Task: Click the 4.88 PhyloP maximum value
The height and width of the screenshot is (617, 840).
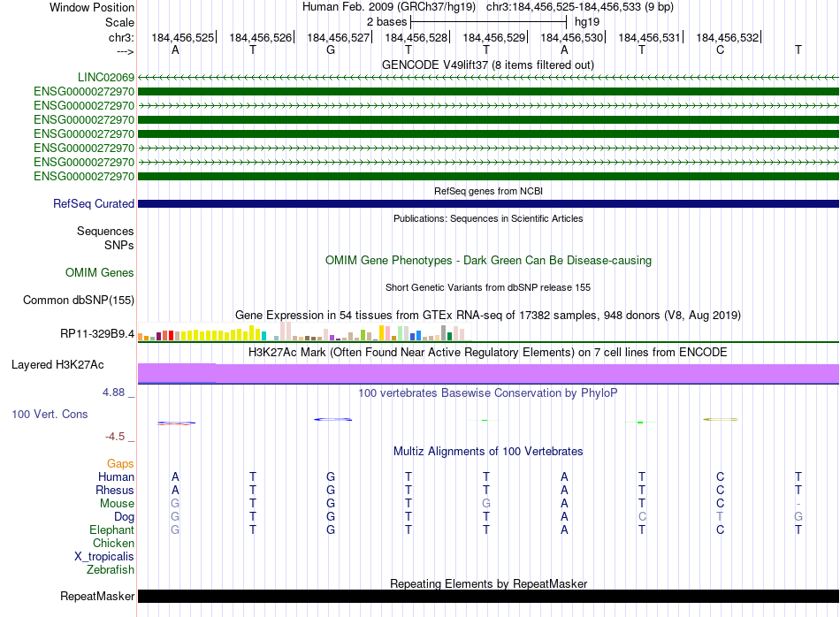Action: click(x=113, y=392)
